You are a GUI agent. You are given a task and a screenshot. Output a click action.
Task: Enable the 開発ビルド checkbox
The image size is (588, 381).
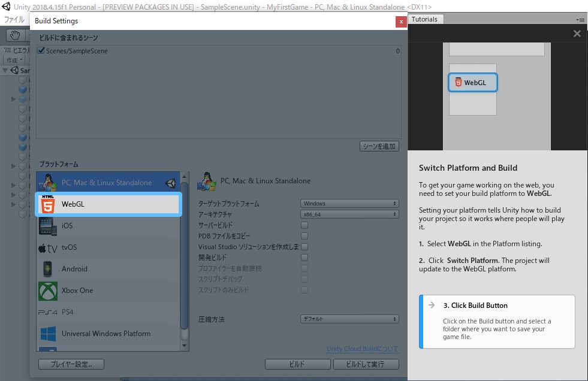(x=304, y=258)
